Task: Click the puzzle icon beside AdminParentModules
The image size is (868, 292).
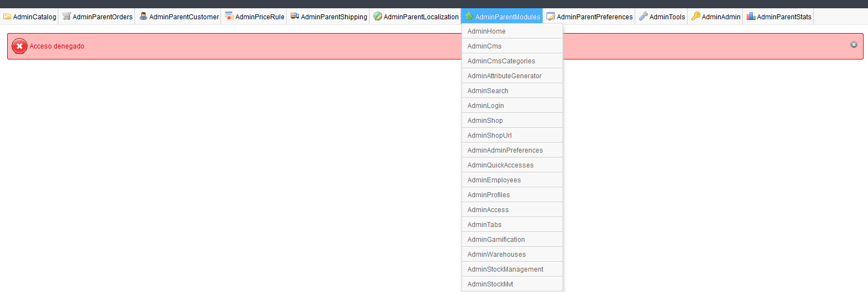Action: click(469, 17)
